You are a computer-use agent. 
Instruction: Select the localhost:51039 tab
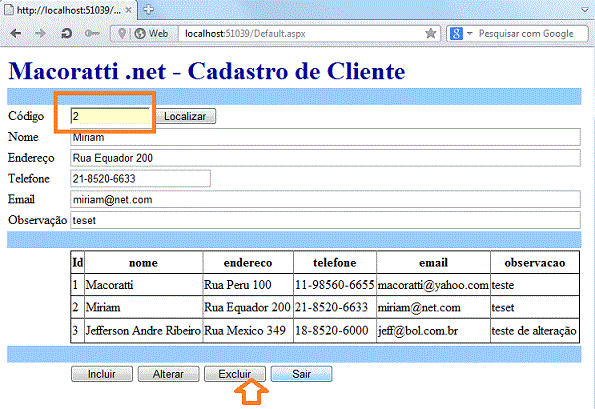(x=68, y=10)
